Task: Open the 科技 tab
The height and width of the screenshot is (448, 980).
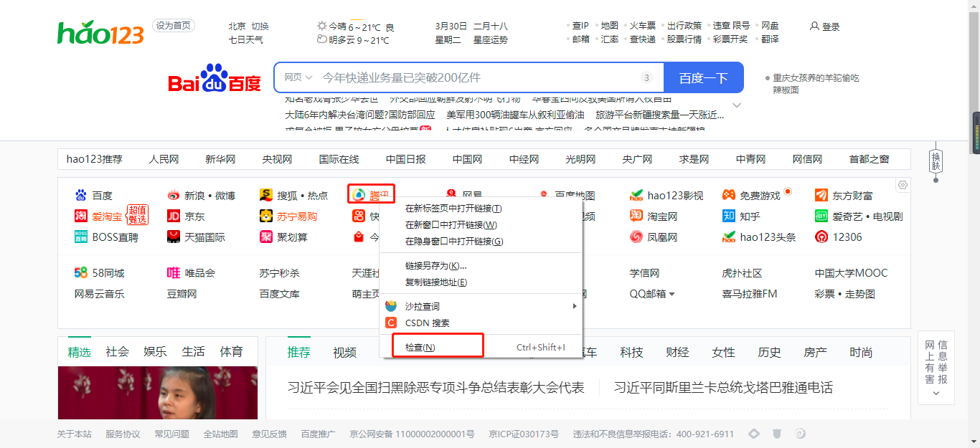Action: (x=632, y=353)
